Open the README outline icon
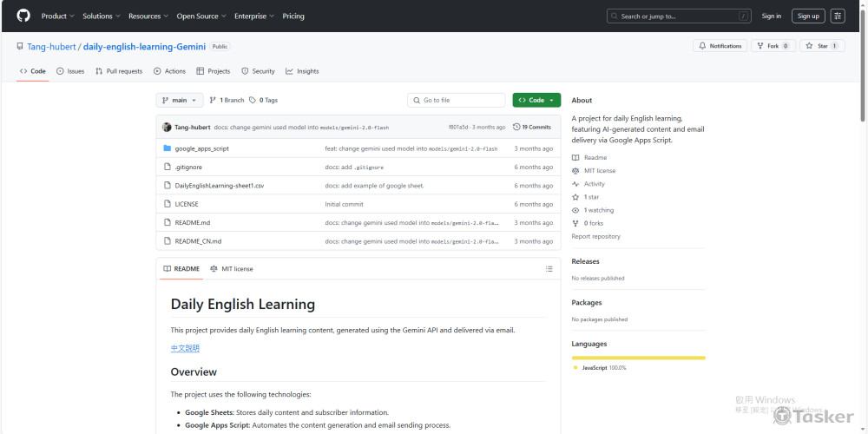This screenshot has height=434, width=868. (549, 269)
